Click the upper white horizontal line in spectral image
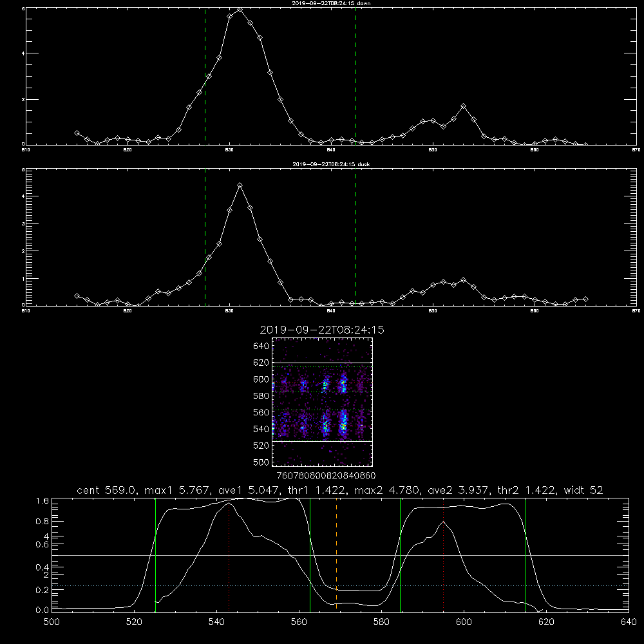Screen dimensions: 644x644 click(323, 363)
